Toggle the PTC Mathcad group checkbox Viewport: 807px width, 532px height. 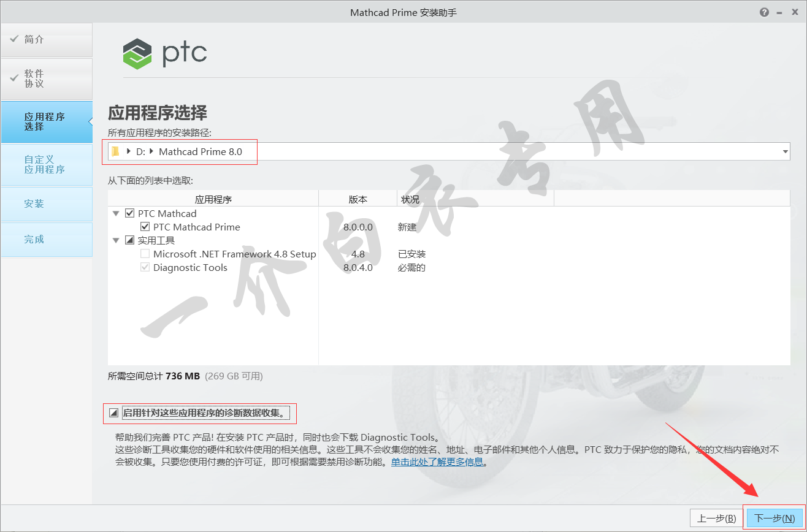(129, 213)
